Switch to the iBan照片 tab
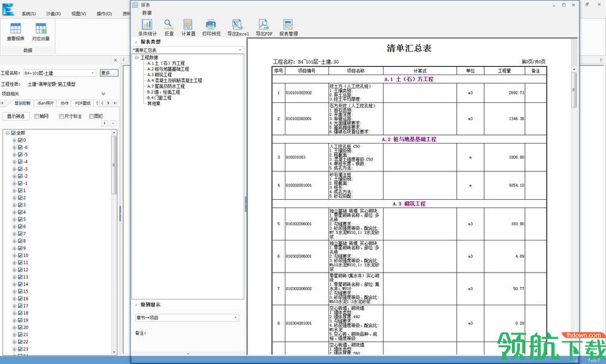The image size is (606, 364). [45, 103]
